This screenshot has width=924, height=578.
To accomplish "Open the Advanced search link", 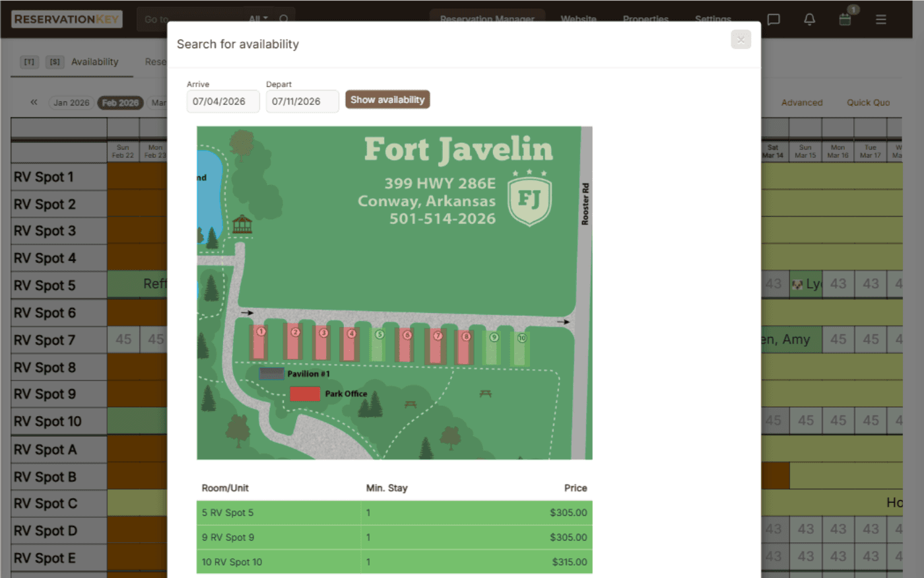I will click(801, 102).
